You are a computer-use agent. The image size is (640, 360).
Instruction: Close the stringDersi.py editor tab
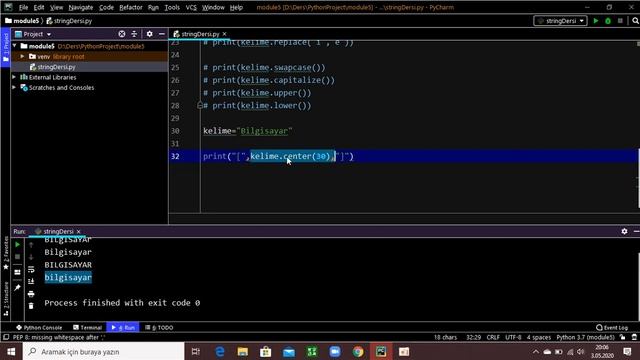pos(224,34)
